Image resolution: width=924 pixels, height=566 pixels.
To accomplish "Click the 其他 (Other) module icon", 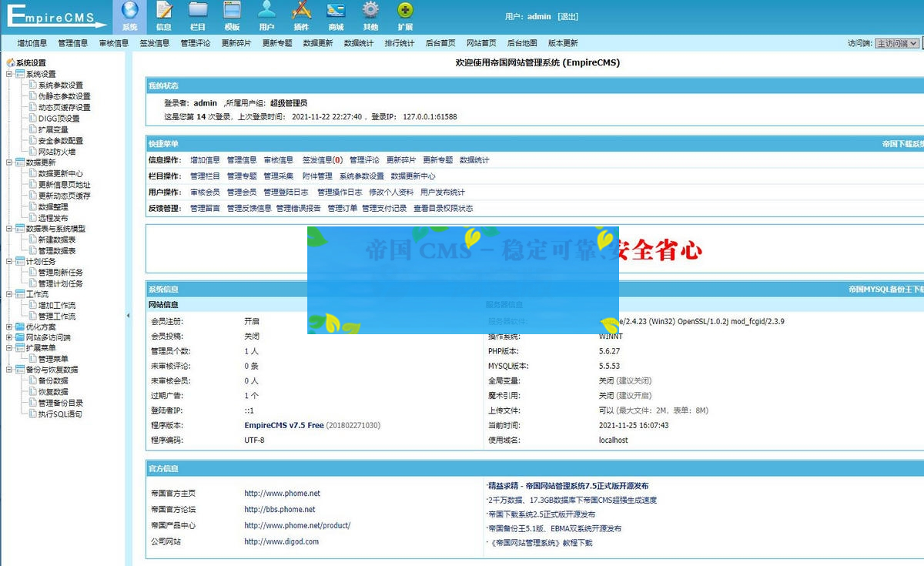I will pyautogui.click(x=369, y=16).
